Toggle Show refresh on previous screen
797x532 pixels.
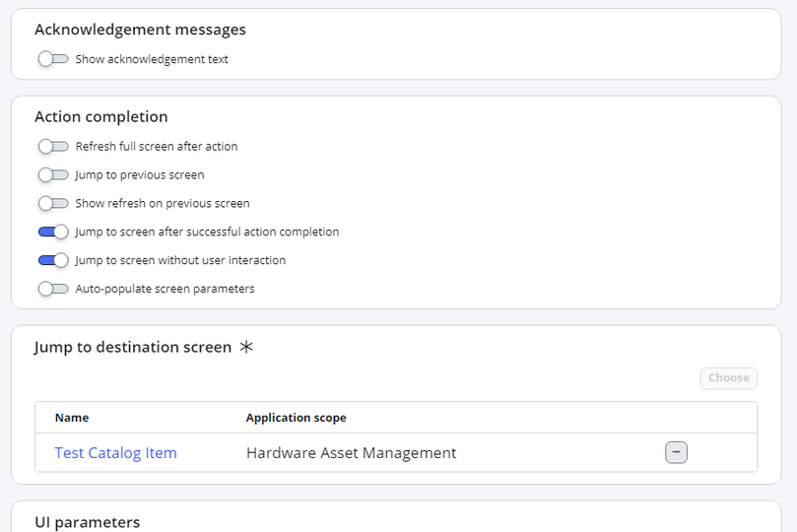[x=53, y=203]
